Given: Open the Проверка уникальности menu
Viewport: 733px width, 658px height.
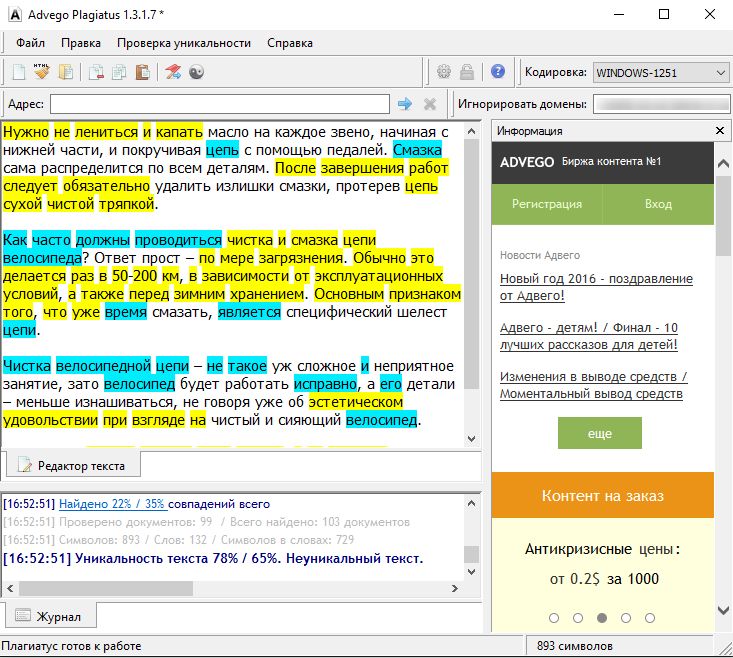Looking at the screenshot, I should click(x=183, y=43).
